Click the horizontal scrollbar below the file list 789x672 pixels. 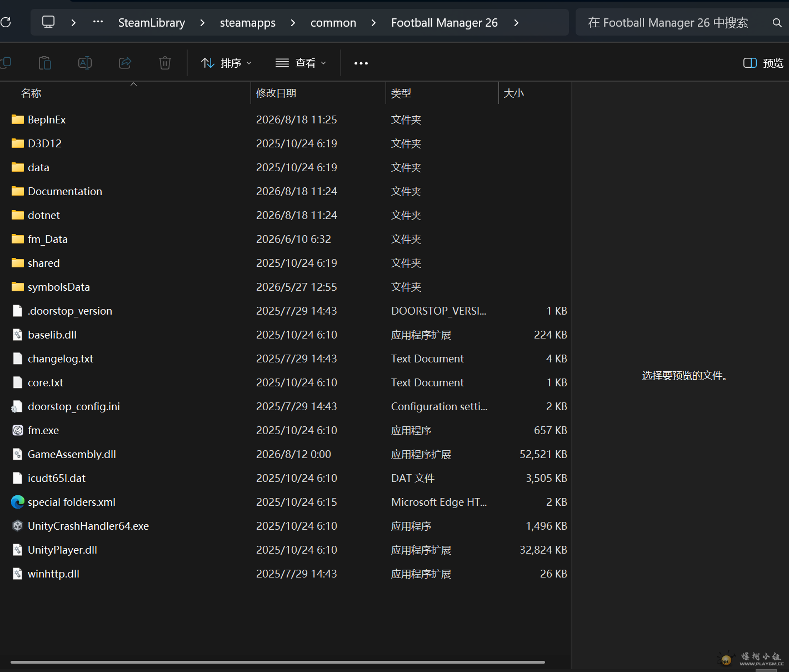(278, 662)
